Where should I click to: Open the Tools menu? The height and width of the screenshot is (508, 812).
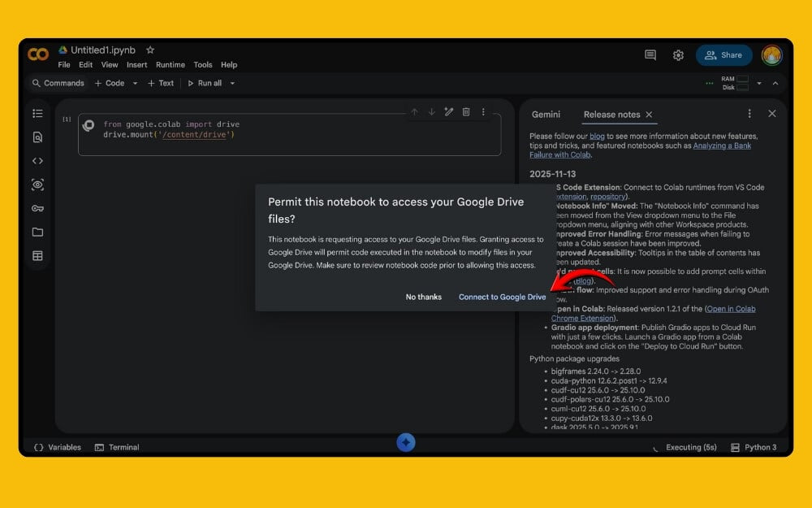(x=203, y=65)
